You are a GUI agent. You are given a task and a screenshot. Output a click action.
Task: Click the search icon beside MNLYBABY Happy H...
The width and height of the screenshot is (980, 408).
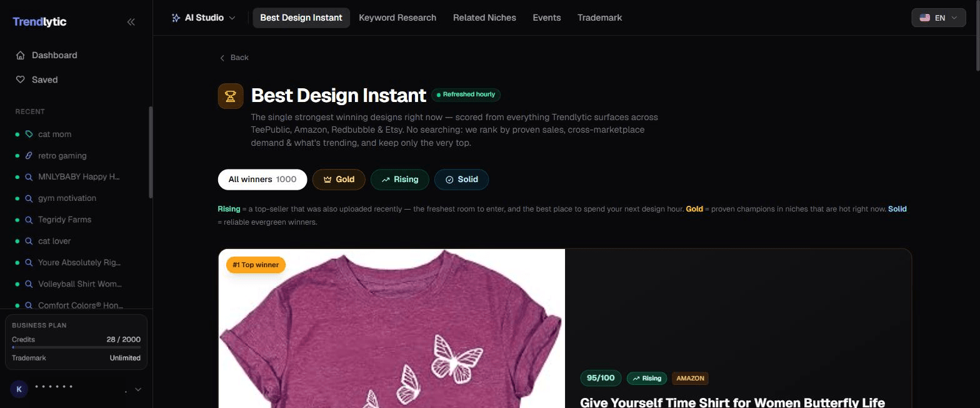[29, 176]
